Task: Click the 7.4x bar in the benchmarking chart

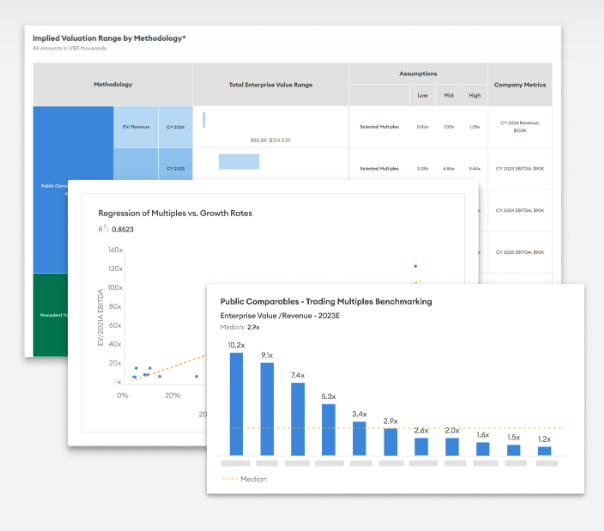Action: (298, 419)
